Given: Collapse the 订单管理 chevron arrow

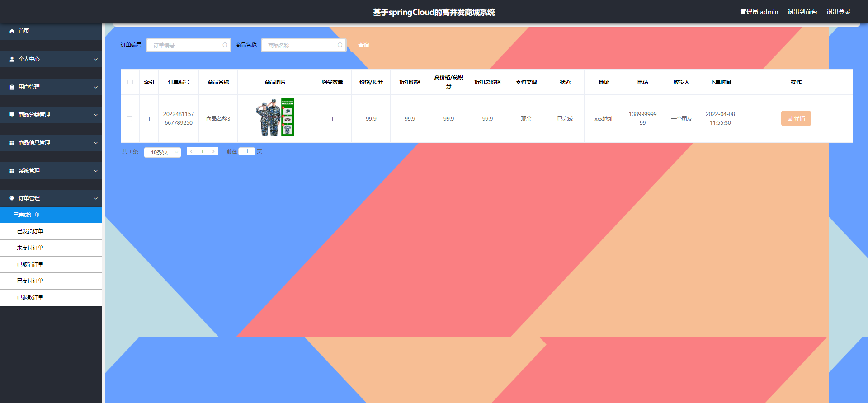Looking at the screenshot, I should pos(95,198).
